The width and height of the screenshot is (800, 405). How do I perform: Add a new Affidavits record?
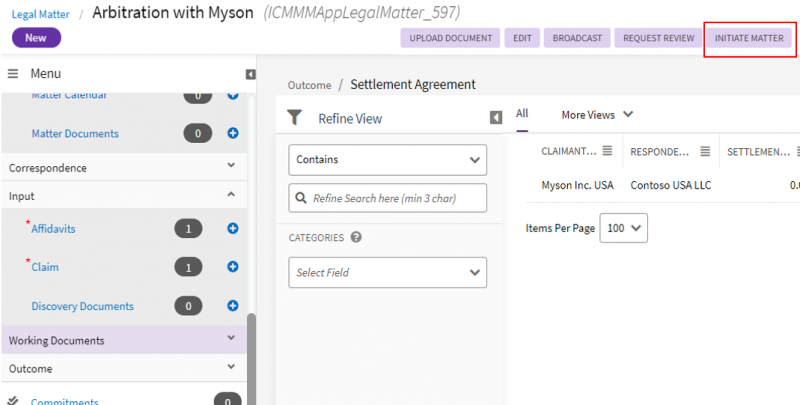pyautogui.click(x=233, y=229)
